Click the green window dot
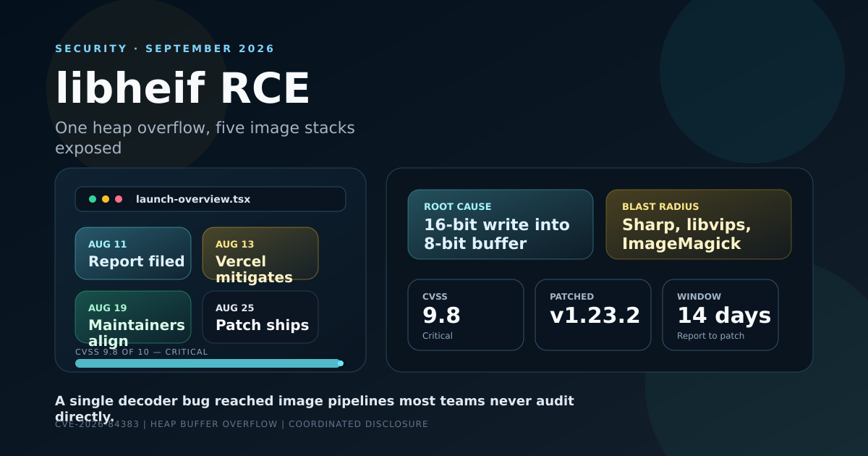 point(93,199)
